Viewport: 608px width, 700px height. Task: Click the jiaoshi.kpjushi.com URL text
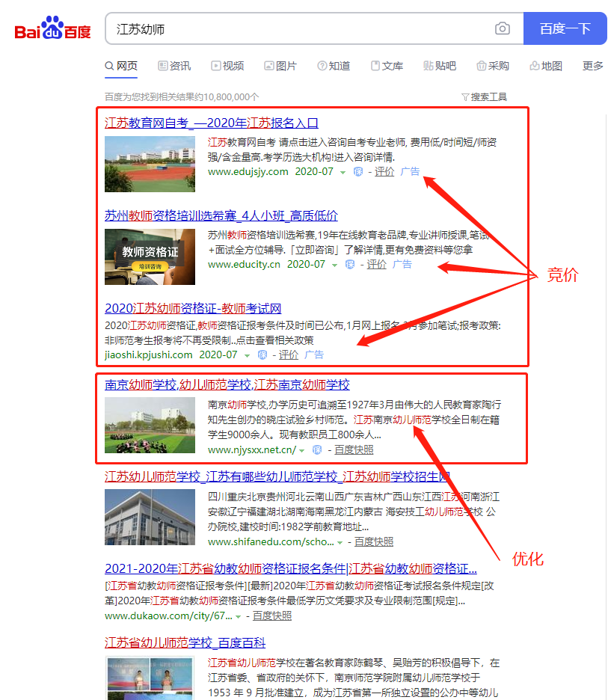point(149,355)
